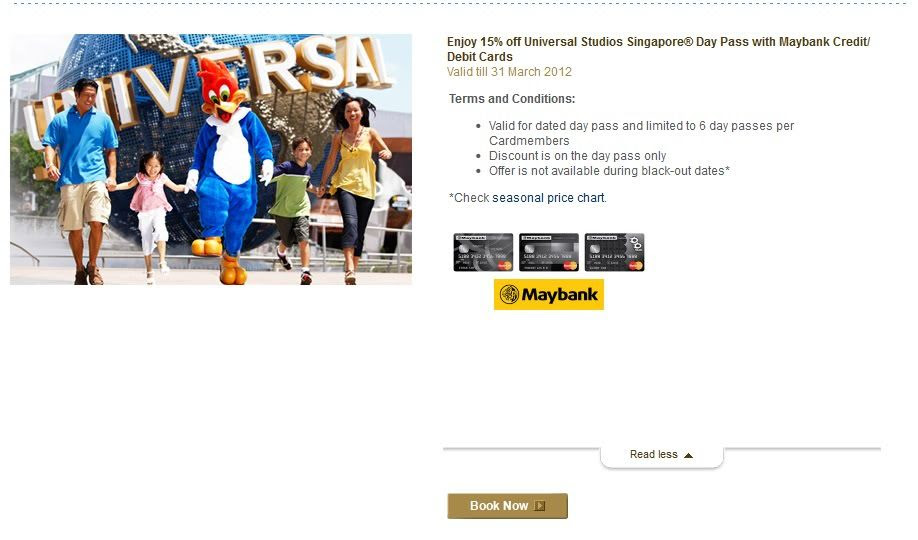Click the Terms and Conditions heading
The height and width of the screenshot is (540, 918).
512,99
